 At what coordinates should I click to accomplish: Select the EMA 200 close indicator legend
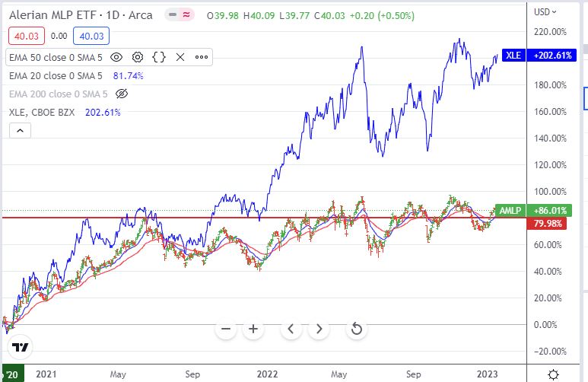pos(58,94)
